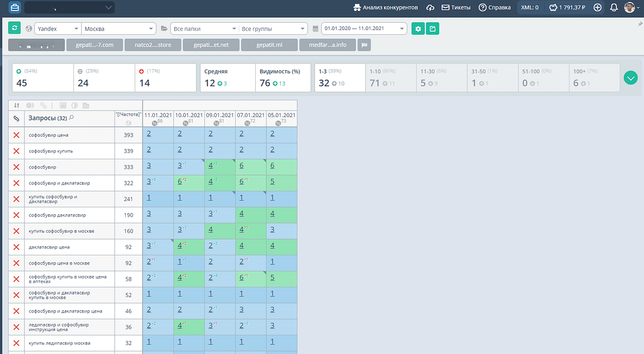Click the flag button after competitor tabs
The width and height of the screenshot is (644, 354).
(363, 45)
